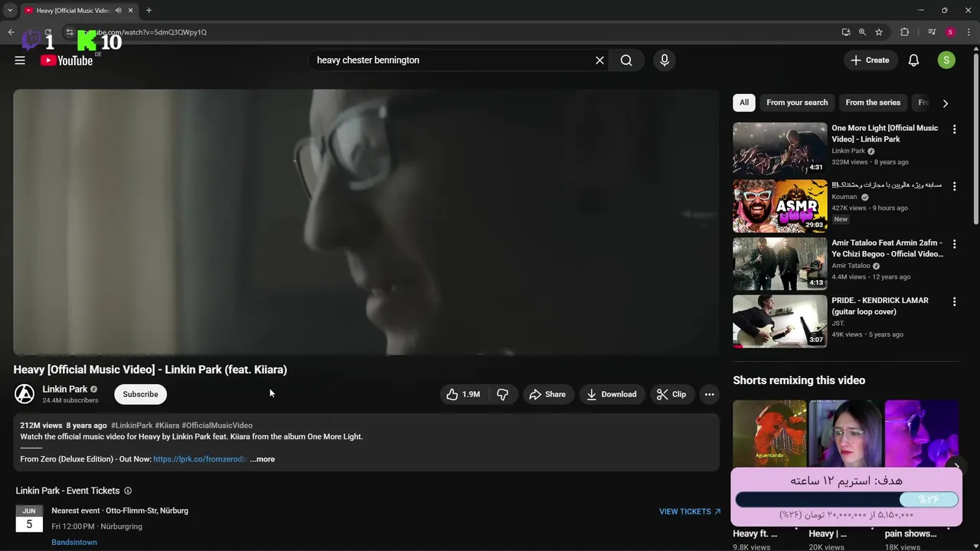Subscribe to Linkin Park
The height and width of the screenshot is (551, 980).
click(140, 394)
